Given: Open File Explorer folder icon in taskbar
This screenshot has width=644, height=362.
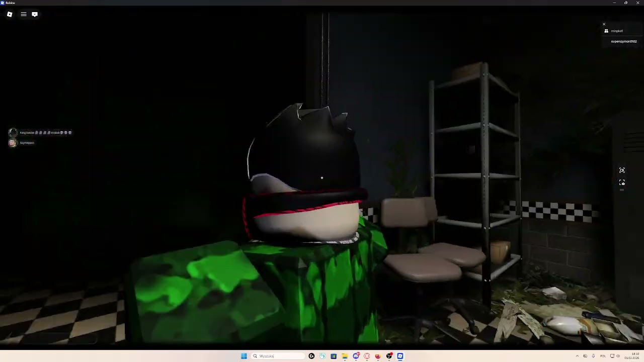Looking at the screenshot, I should coord(345,356).
